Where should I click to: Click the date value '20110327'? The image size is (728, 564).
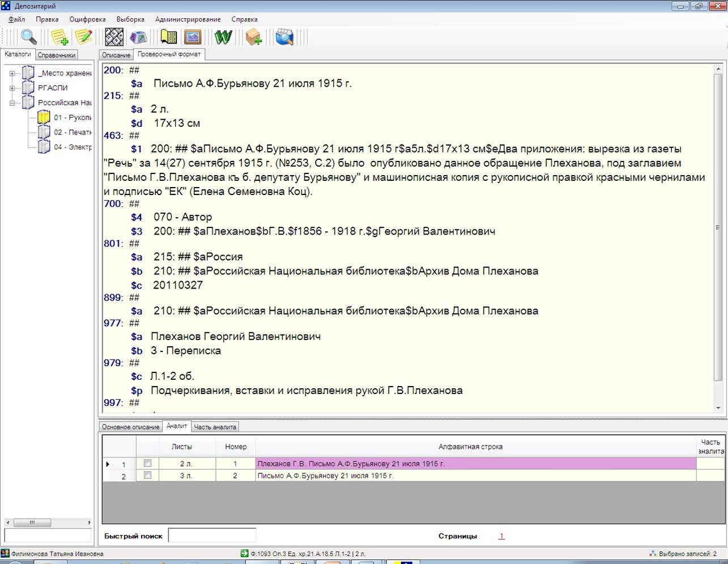tap(178, 285)
